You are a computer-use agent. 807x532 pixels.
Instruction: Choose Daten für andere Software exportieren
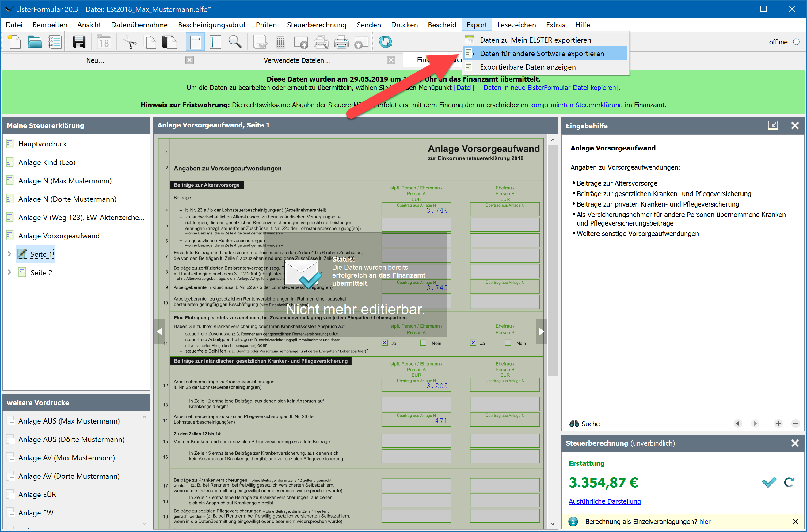point(542,53)
